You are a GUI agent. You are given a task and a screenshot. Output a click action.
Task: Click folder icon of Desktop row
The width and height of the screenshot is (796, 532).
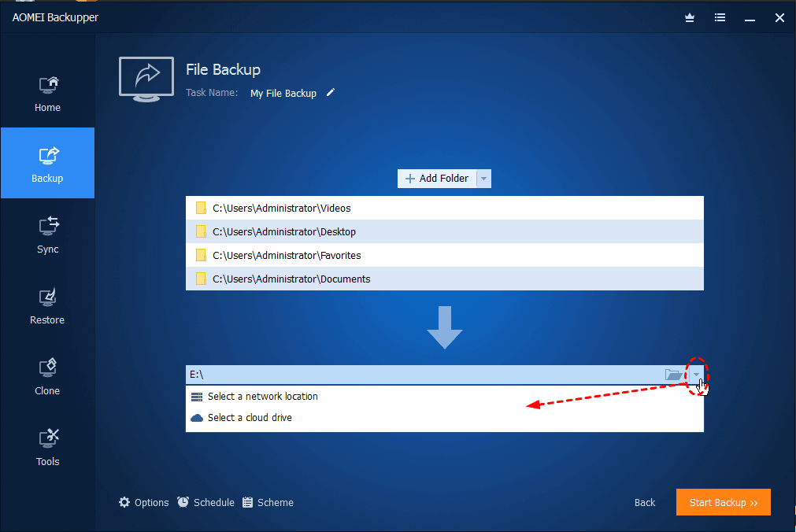coord(201,232)
